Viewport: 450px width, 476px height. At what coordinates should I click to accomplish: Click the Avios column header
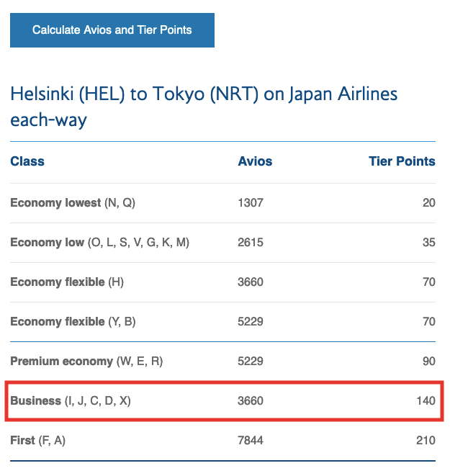[x=255, y=161]
